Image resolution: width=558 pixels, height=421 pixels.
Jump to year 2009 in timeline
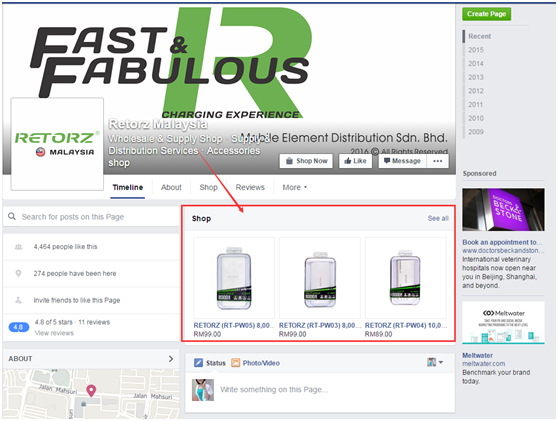[x=476, y=132]
